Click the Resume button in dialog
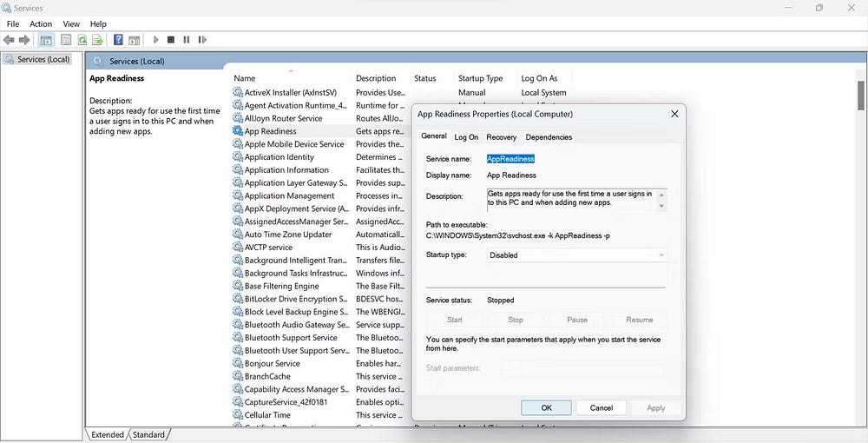 [x=640, y=320]
